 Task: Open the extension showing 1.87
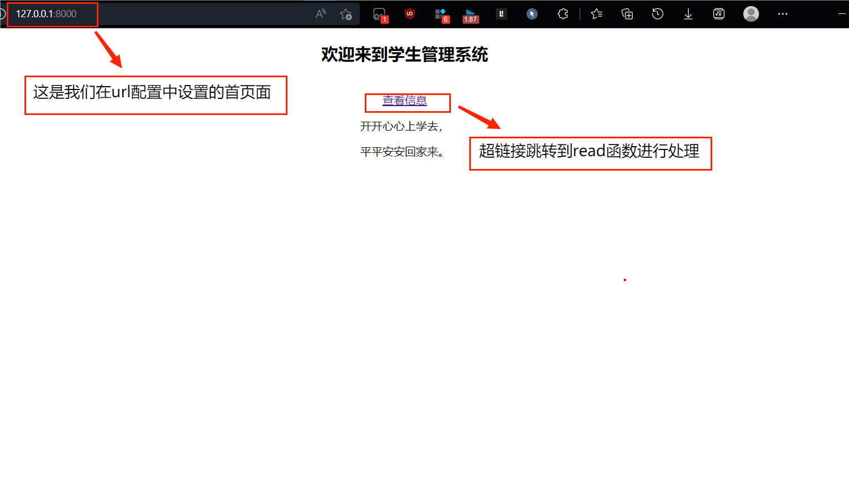click(x=470, y=14)
